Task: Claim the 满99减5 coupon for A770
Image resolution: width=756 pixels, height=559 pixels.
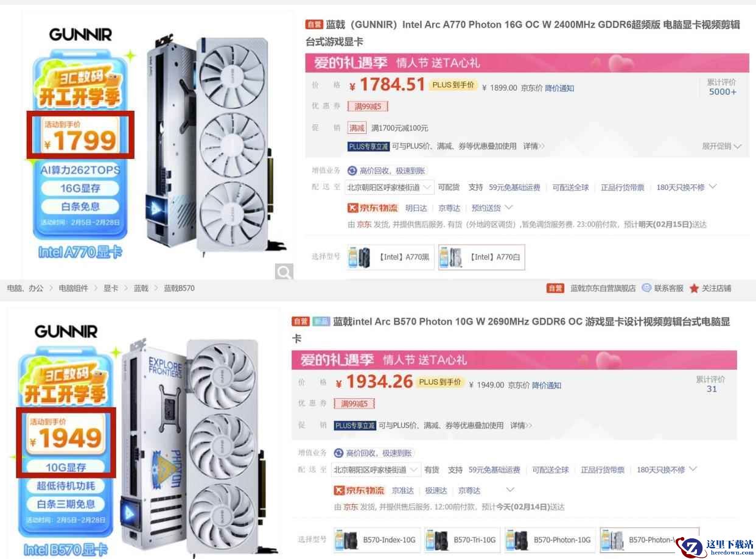Action: (x=368, y=107)
